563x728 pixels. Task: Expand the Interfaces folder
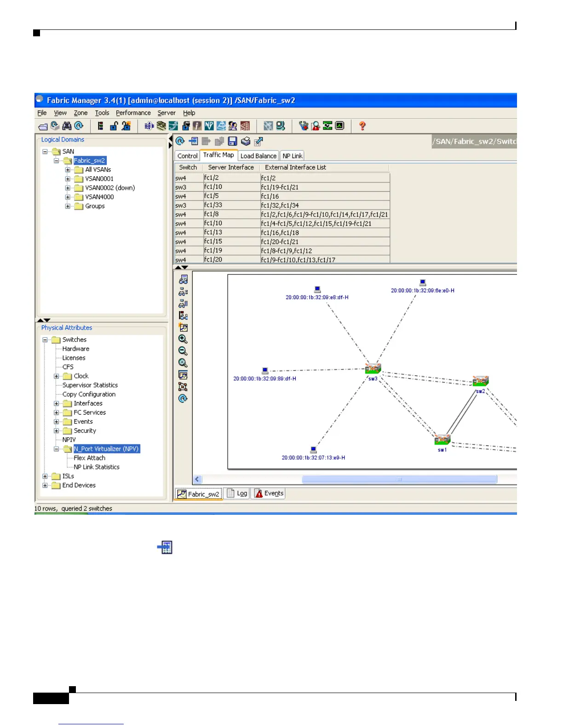[57, 404]
